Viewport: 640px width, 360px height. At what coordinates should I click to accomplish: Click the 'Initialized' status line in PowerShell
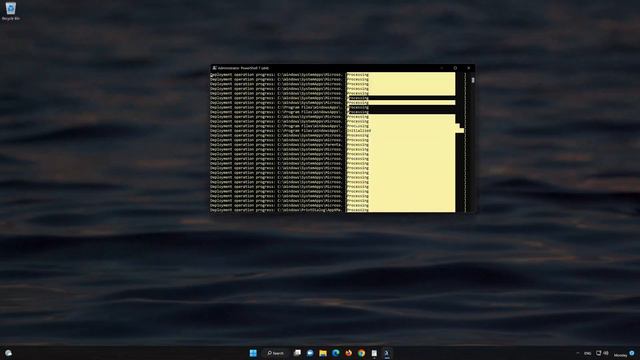tap(359, 131)
